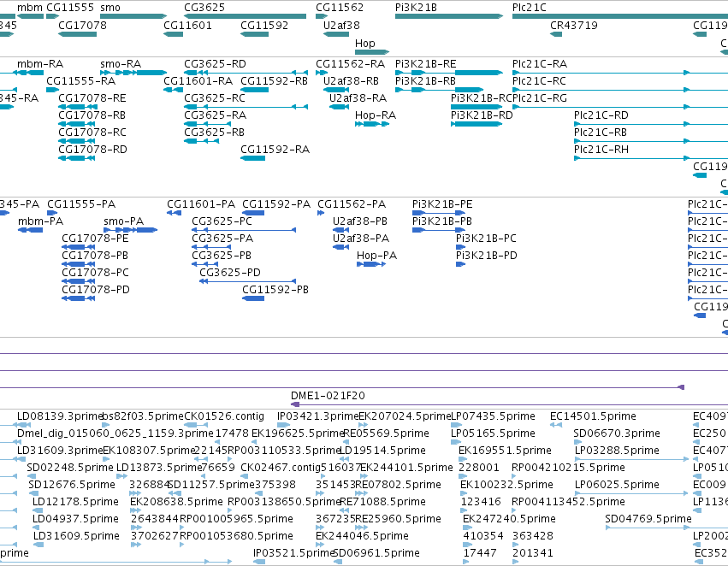Select EST LD12178.5prime
Viewport: 728px width, 566px height.
click(75, 502)
